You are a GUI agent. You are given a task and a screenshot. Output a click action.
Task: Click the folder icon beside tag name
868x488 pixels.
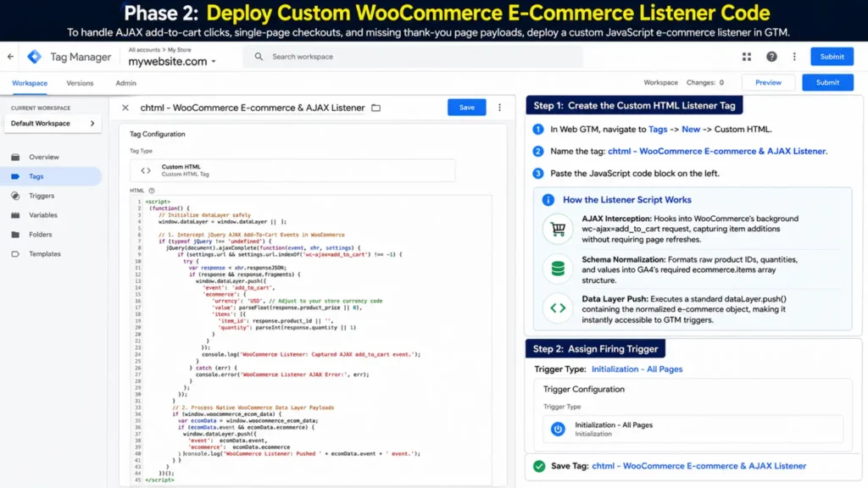376,108
